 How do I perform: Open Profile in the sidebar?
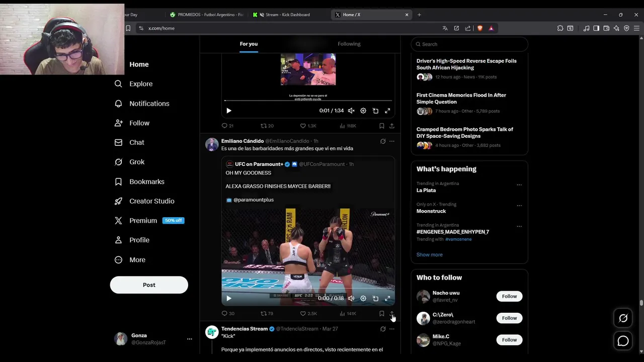point(132,240)
